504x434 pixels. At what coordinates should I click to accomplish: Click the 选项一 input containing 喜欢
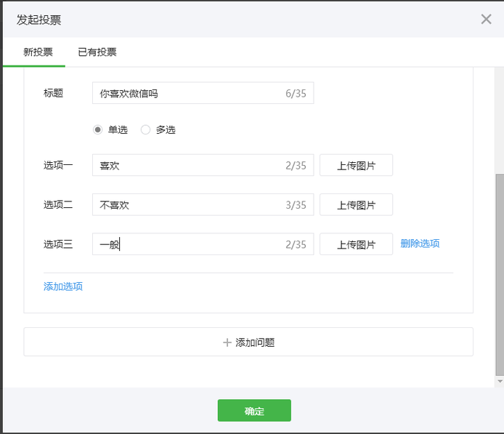tap(190, 165)
